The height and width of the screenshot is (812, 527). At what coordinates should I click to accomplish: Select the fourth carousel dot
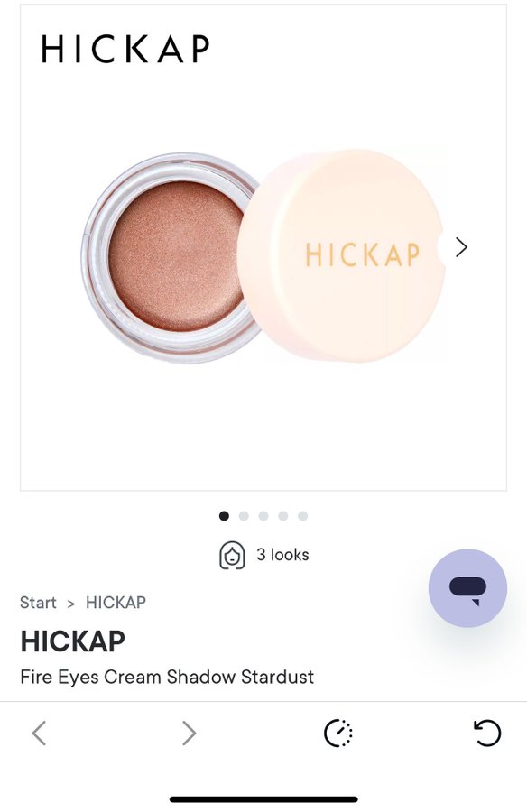[283, 516]
